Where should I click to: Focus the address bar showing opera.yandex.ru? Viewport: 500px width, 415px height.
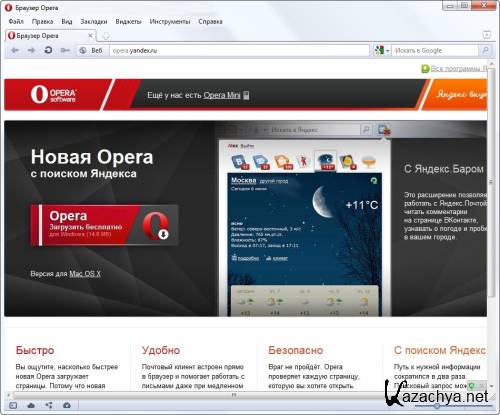(x=239, y=51)
